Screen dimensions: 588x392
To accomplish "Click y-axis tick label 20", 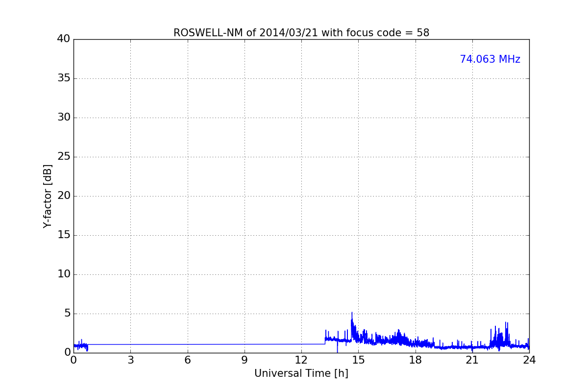I will coord(64,196).
